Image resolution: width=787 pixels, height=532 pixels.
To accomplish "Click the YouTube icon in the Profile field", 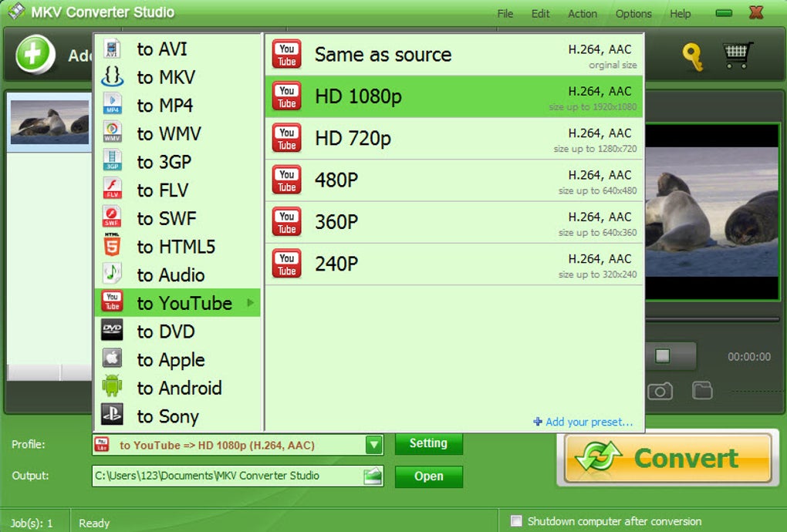I will coord(102,444).
